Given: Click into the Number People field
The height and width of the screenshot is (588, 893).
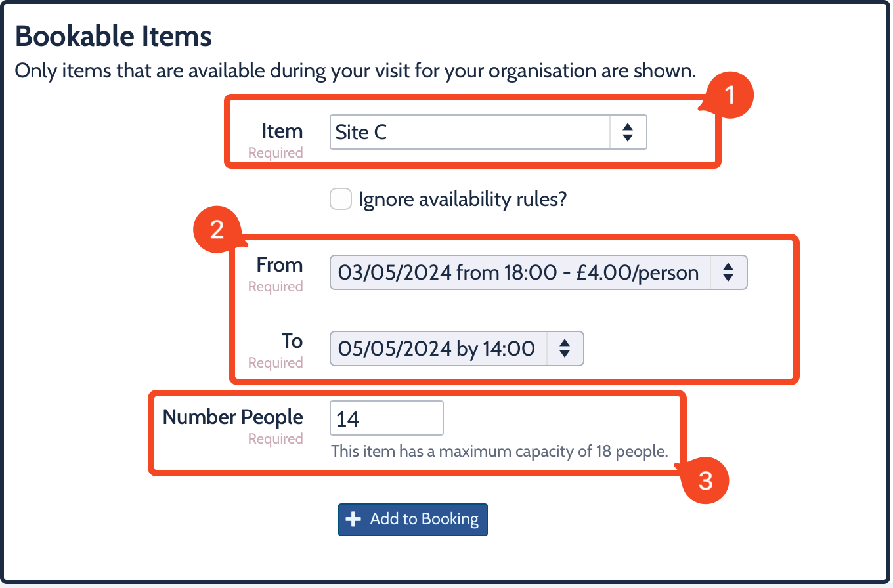Looking at the screenshot, I should (x=386, y=419).
